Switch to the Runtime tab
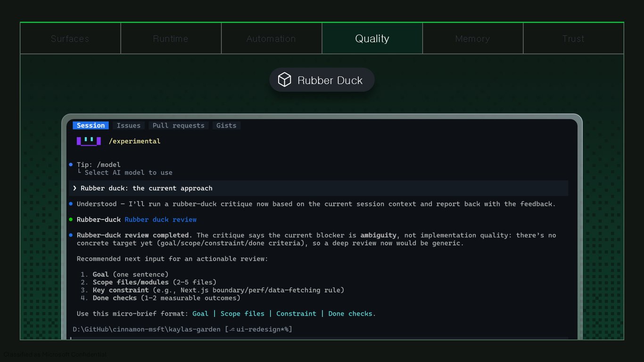This screenshot has height=362, width=644. pos(171,39)
